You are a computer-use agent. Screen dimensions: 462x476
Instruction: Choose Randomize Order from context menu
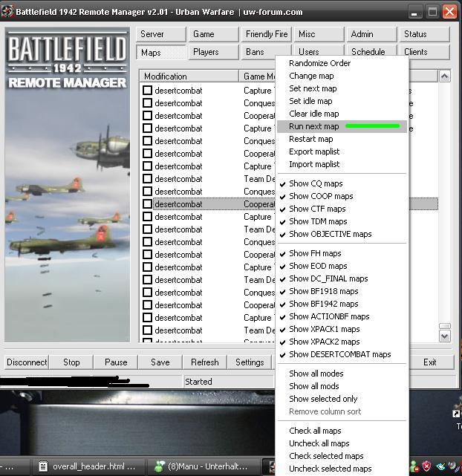click(342, 63)
